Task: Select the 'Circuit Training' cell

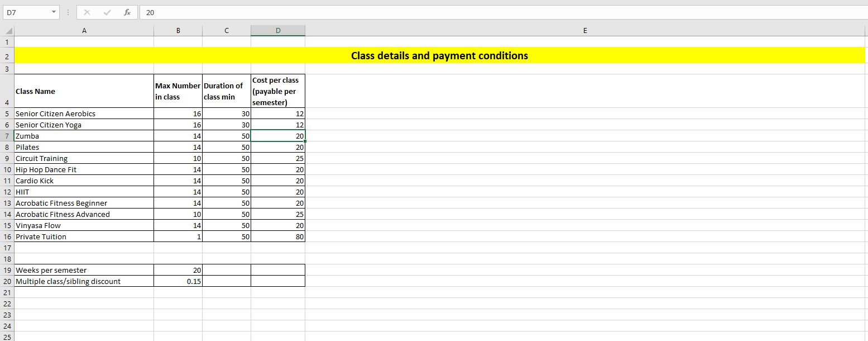Action: 84,158
